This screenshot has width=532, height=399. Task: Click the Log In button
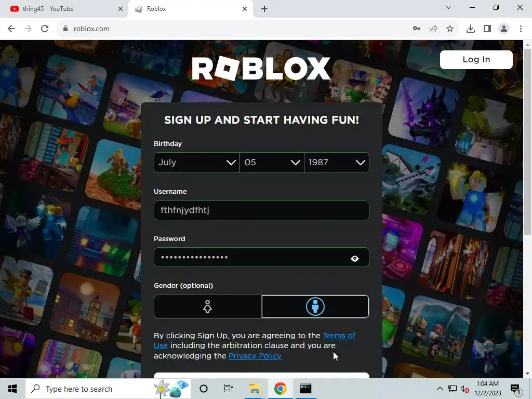(476, 59)
